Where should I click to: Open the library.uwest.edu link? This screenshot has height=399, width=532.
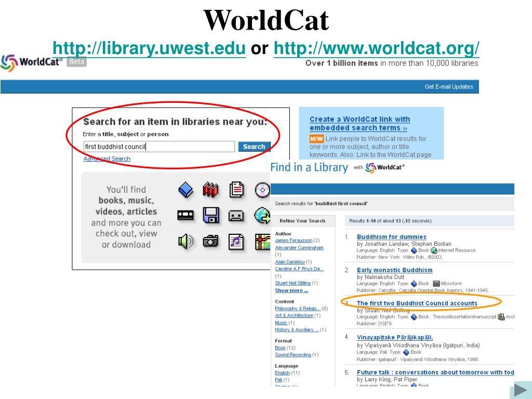[149, 48]
